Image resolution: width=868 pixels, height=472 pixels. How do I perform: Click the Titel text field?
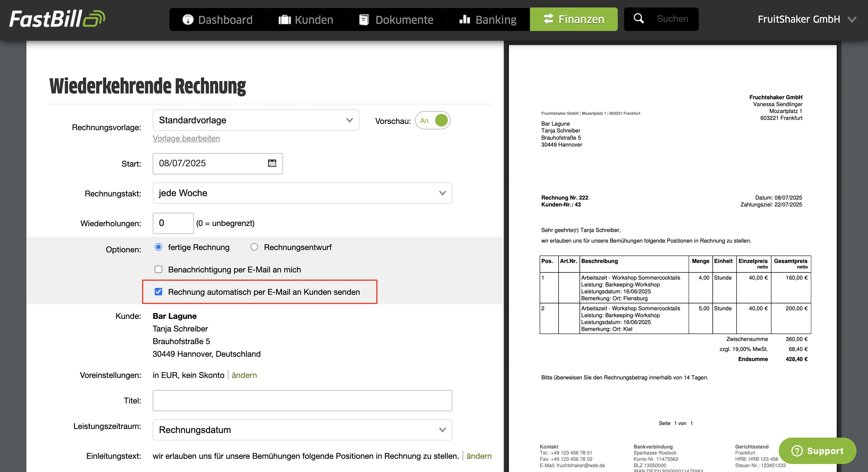(x=302, y=401)
